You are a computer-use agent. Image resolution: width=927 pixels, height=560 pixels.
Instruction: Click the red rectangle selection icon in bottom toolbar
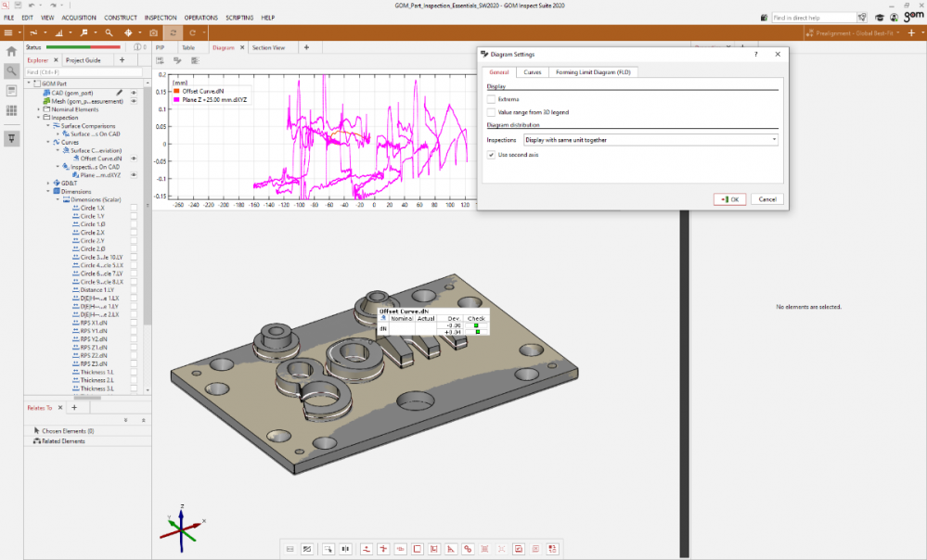tap(418, 549)
